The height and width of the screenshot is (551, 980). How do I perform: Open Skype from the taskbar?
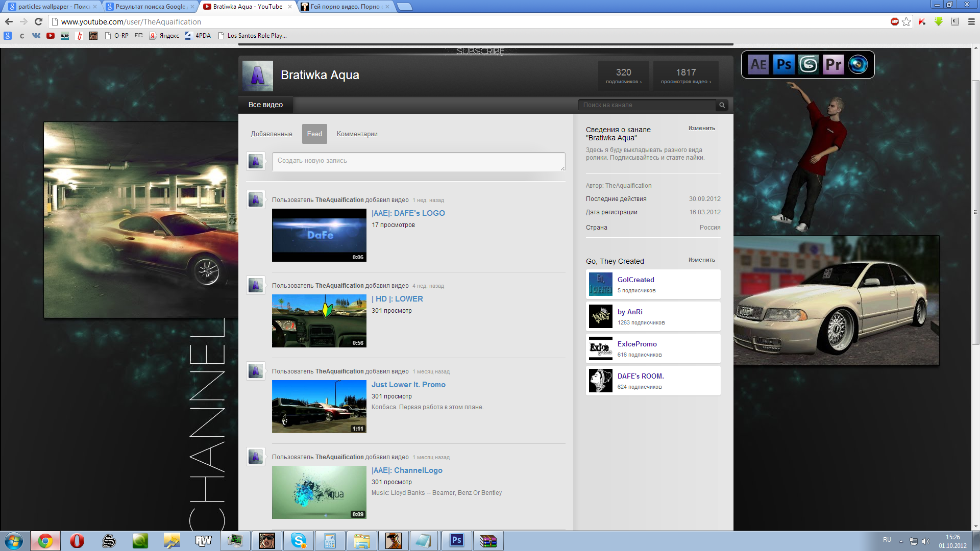coord(299,541)
